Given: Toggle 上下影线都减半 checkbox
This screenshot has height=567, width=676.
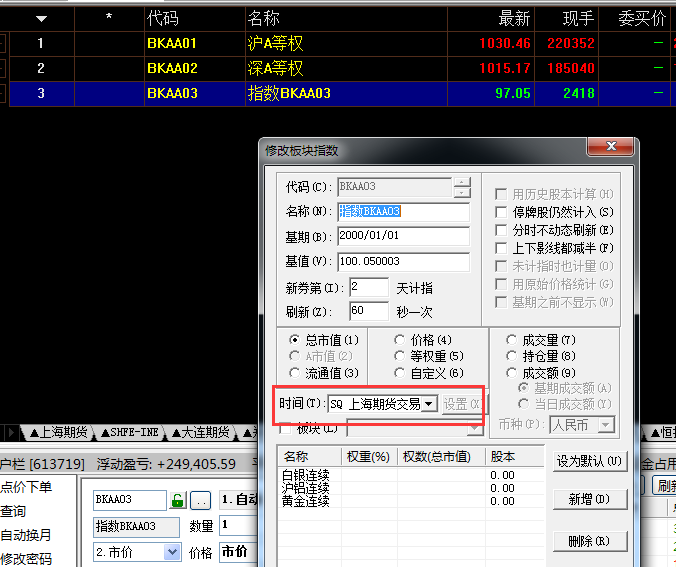Looking at the screenshot, I should 502,248.
